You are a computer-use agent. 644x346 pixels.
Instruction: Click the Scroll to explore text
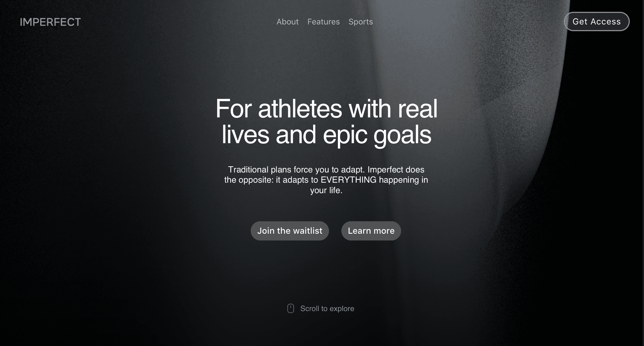click(327, 309)
